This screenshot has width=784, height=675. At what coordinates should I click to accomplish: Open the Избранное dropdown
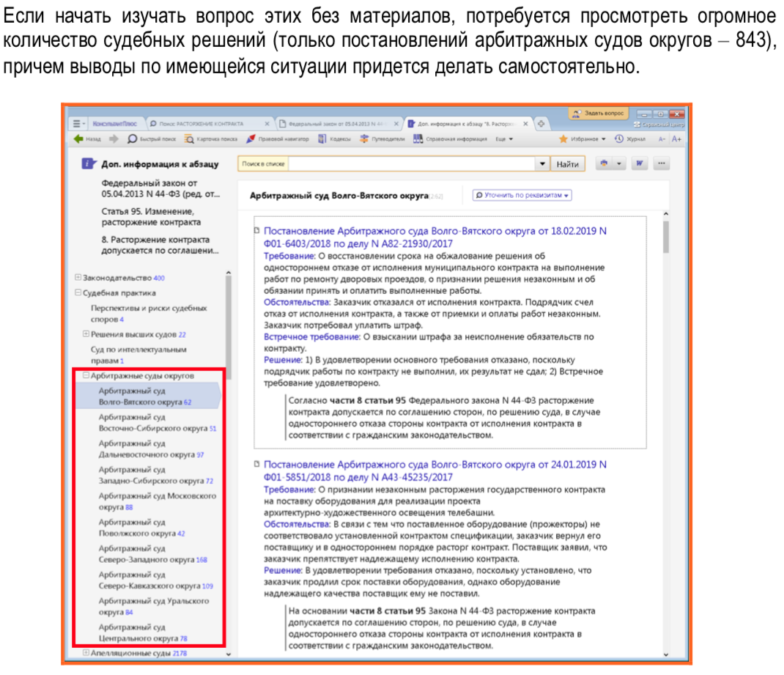(x=583, y=139)
